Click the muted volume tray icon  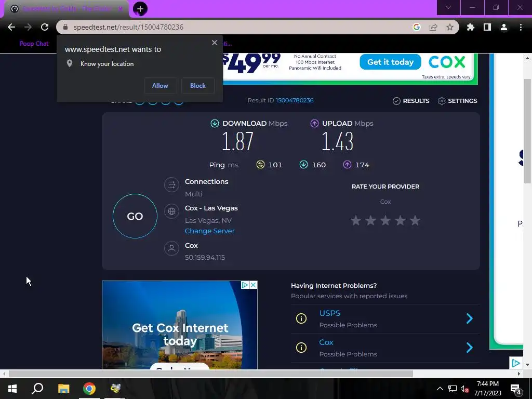[464, 389]
